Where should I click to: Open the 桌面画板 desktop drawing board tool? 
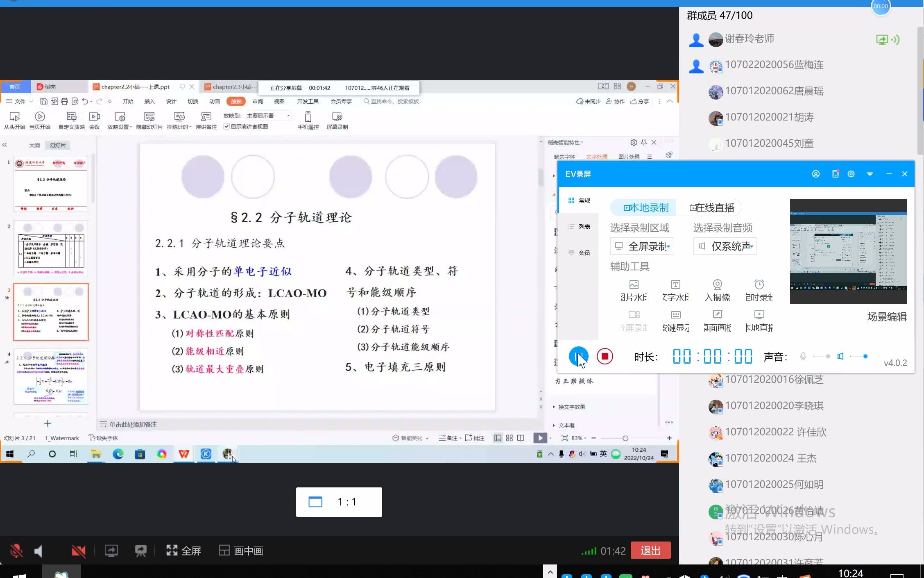pyautogui.click(x=717, y=321)
